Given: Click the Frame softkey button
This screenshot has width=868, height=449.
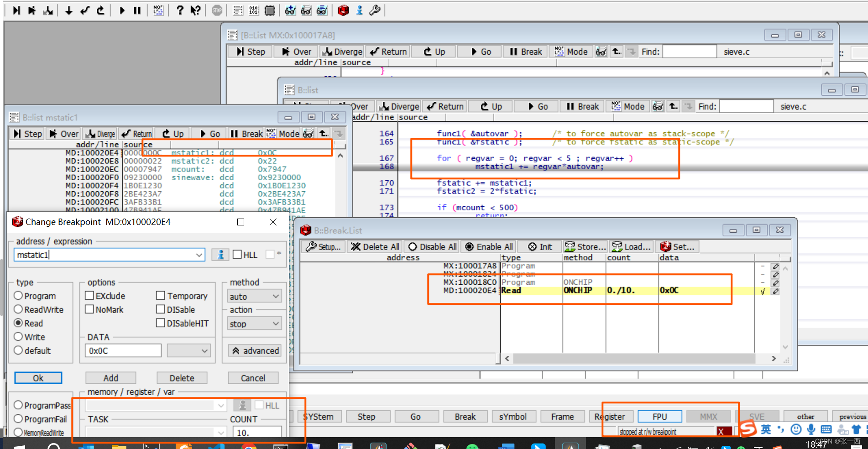Looking at the screenshot, I should pos(562,417).
